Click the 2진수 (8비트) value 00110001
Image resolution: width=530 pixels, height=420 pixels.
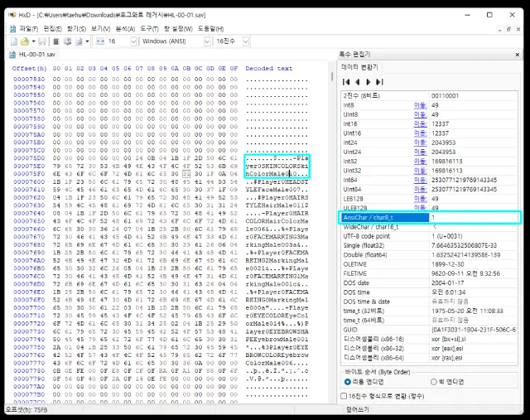coord(445,96)
